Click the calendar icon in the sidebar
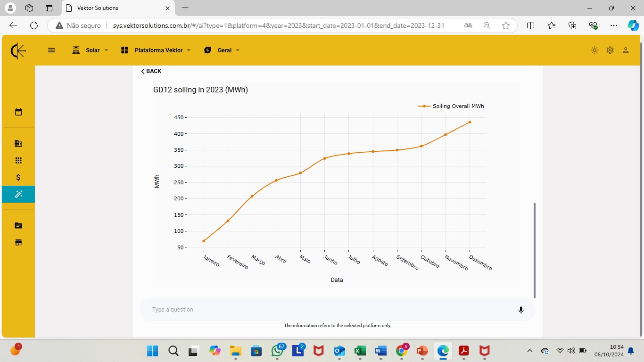 pyautogui.click(x=18, y=112)
